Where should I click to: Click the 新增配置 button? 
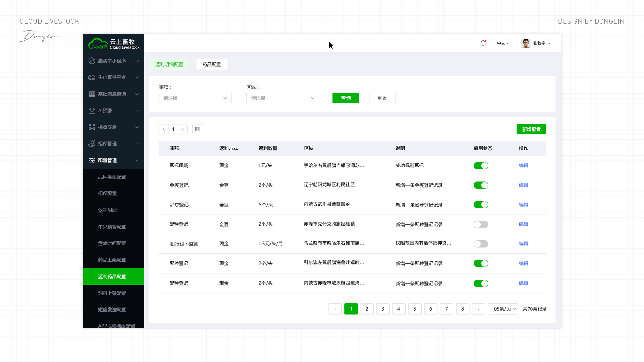[x=531, y=129]
